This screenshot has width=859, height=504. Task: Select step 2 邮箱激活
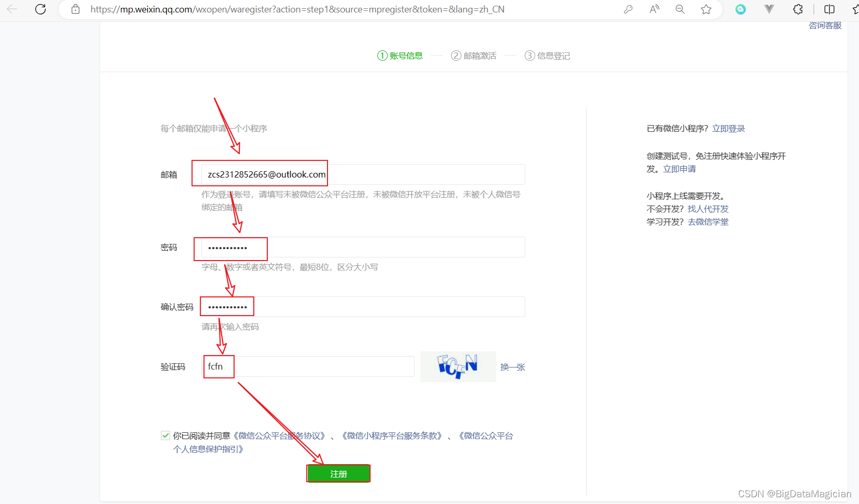(x=474, y=56)
